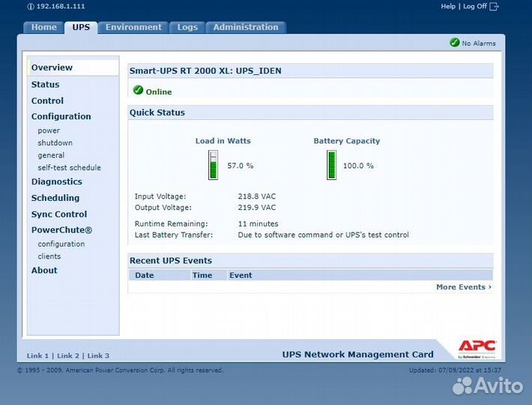Click the Link 2 footer link

pos(67,355)
